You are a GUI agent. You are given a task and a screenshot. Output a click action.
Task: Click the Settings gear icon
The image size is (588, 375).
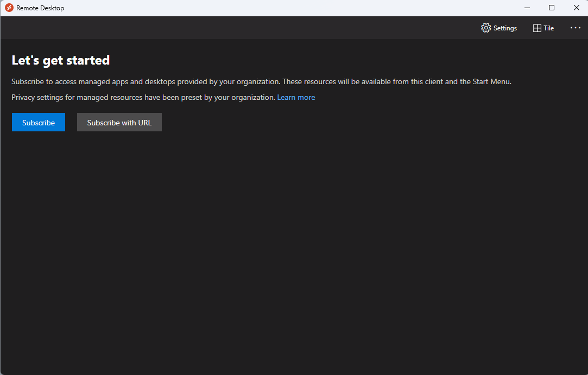[x=486, y=28]
